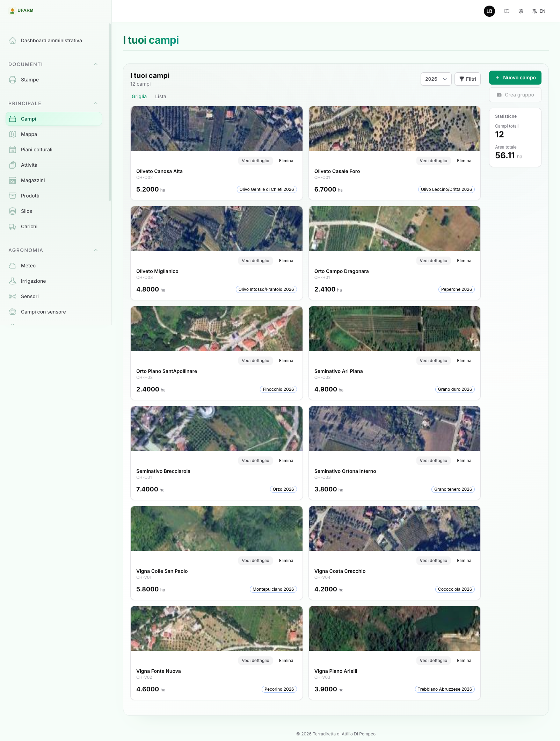Open the Sensori panel
The image size is (560, 741).
click(30, 296)
